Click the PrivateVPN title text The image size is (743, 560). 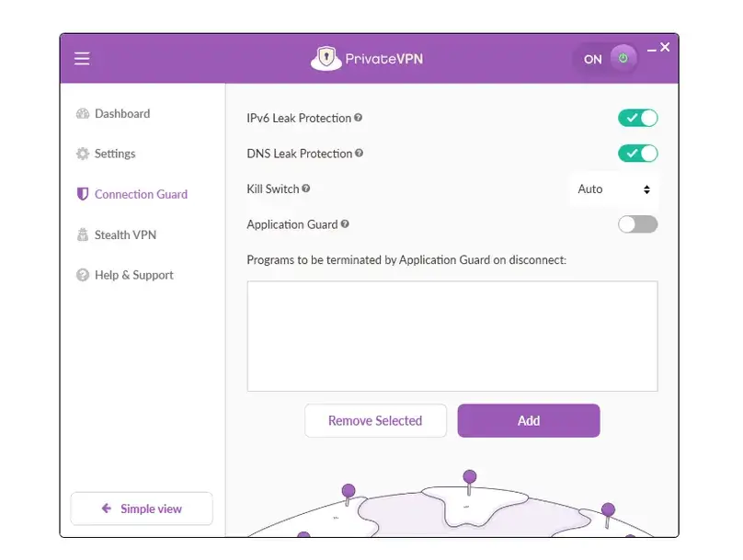[x=383, y=59]
